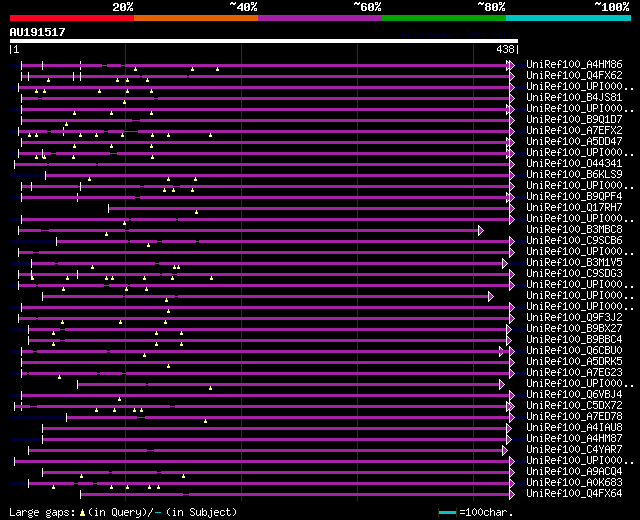
Task: Select the UniRef100_B3MBC8 label
Action: (574, 230)
